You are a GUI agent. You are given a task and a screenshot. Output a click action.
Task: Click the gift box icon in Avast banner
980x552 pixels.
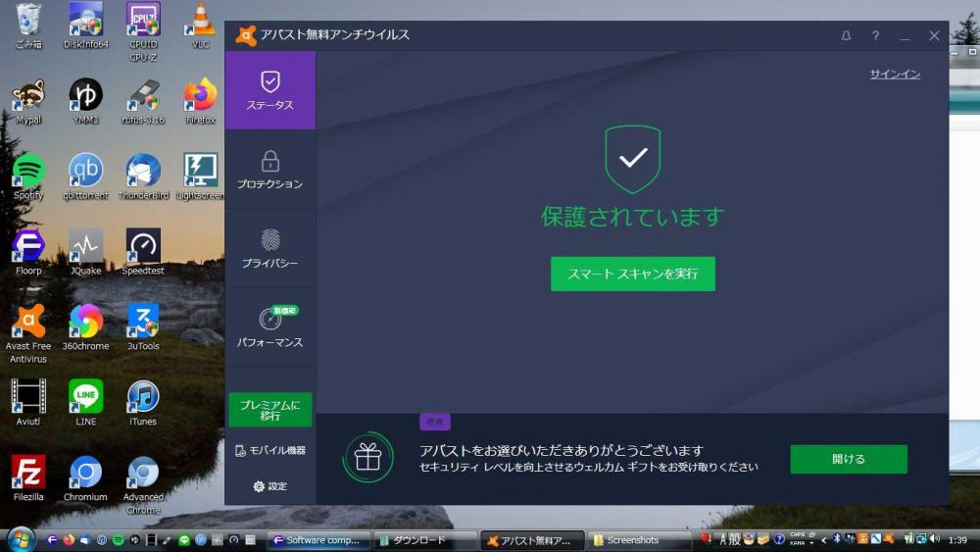[x=368, y=457]
